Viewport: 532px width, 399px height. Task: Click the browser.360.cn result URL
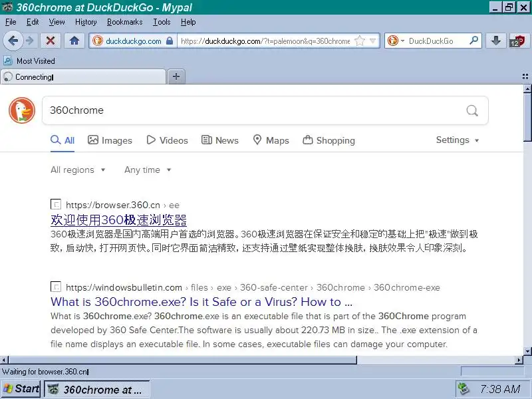pos(122,205)
